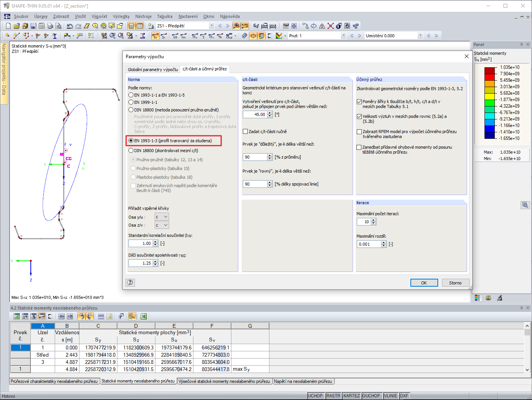Open the Výpočet menu
This screenshot has width=532, height=400.
pos(99,16)
